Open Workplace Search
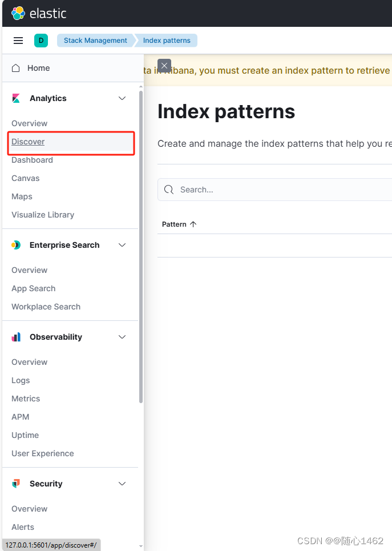Image resolution: width=392 pixels, height=551 pixels. pyautogui.click(x=46, y=307)
